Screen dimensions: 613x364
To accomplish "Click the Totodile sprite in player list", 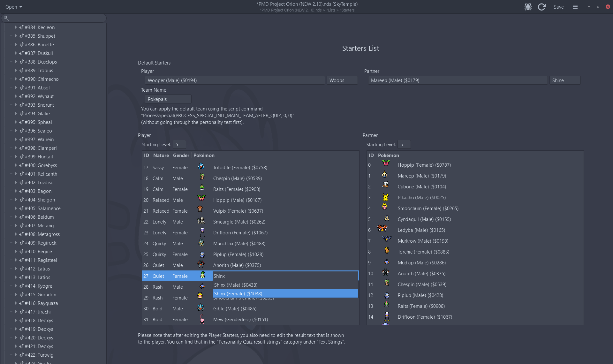I will click(x=201, y=166).
